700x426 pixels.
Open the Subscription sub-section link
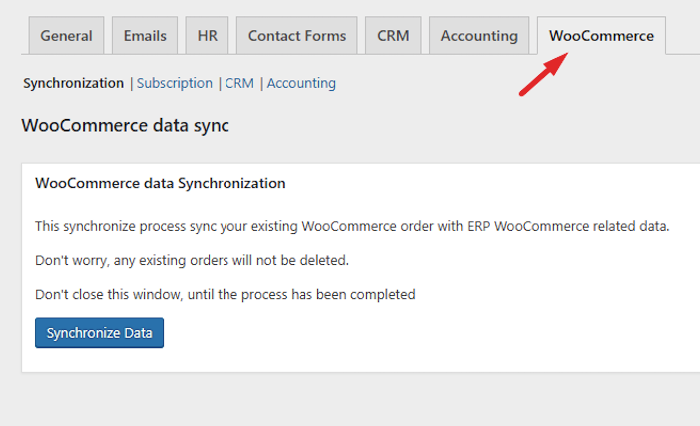pos(175,83)
